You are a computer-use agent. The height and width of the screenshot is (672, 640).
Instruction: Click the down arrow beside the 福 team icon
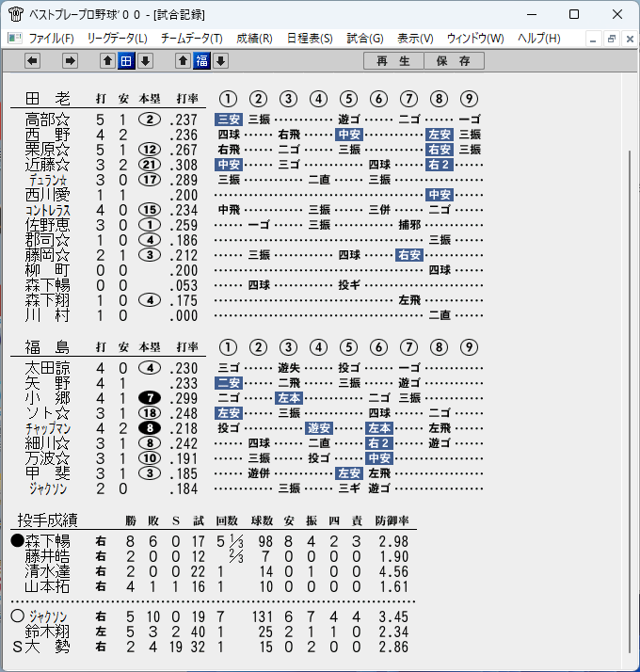[221, 61]
